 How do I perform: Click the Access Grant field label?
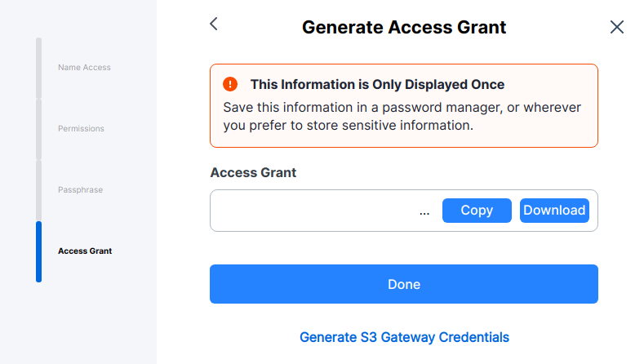[253, 172]
